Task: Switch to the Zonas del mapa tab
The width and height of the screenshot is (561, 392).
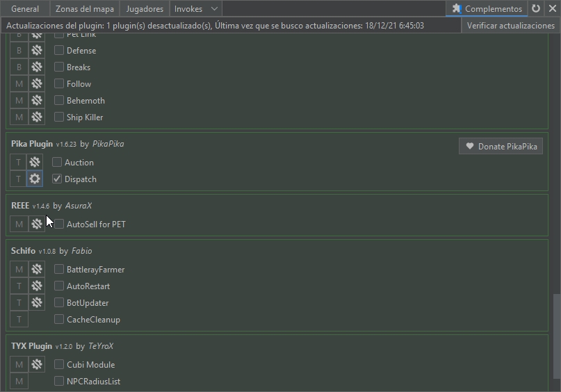Action: point(85,9)
